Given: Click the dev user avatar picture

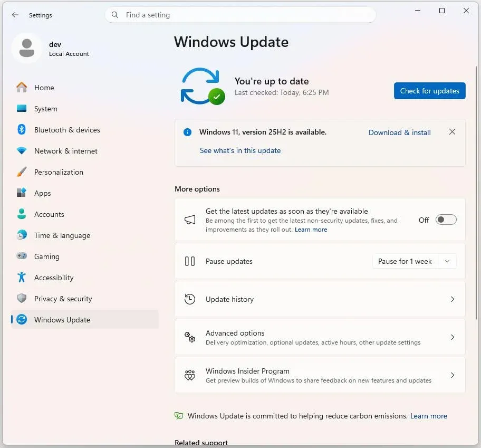Looking at the screenshot, I should pos(27,48).
